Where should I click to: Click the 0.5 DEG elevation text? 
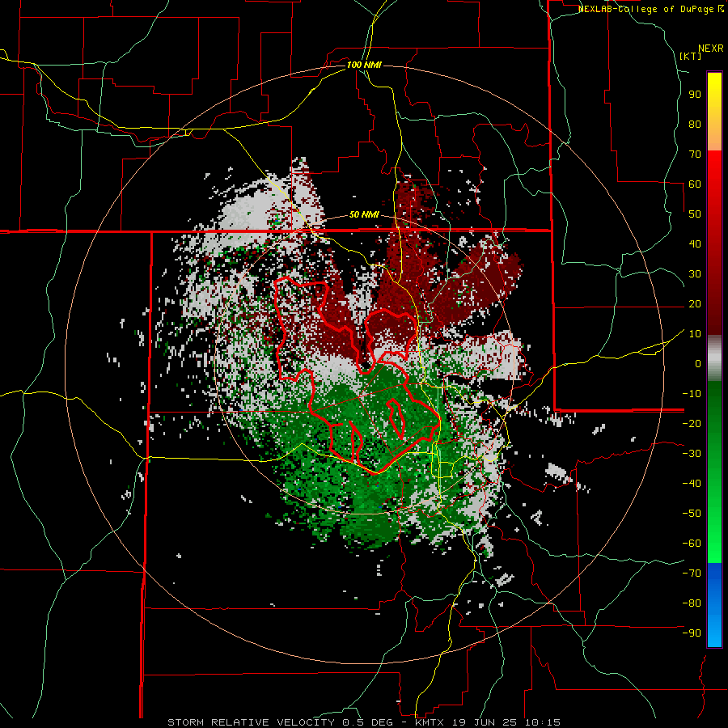(x=368, y=722)
